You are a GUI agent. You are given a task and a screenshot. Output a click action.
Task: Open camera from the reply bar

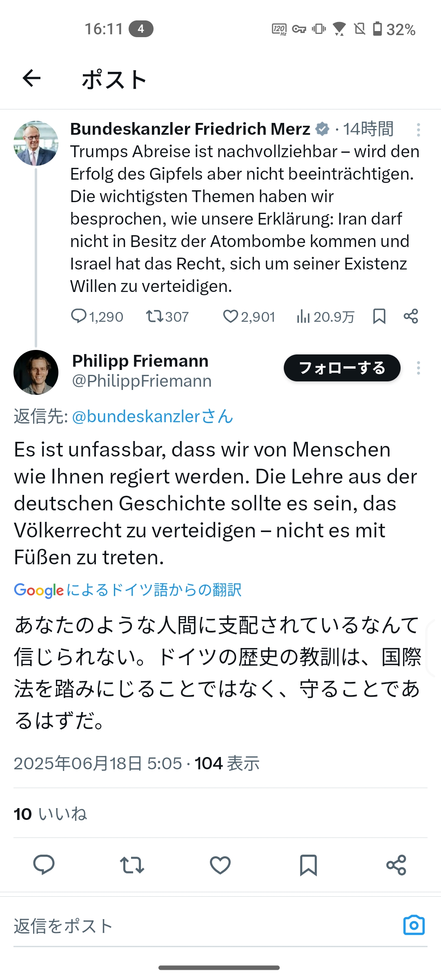coord(414,925)
